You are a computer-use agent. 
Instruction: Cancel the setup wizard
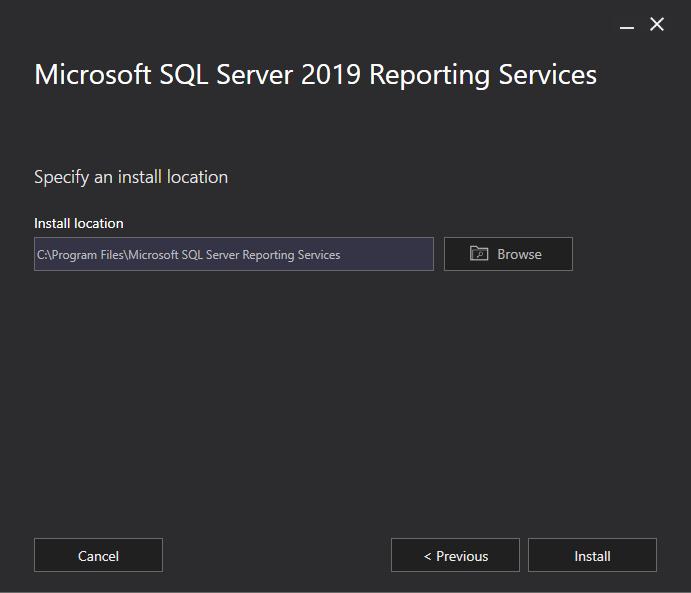tap(98, 556)
